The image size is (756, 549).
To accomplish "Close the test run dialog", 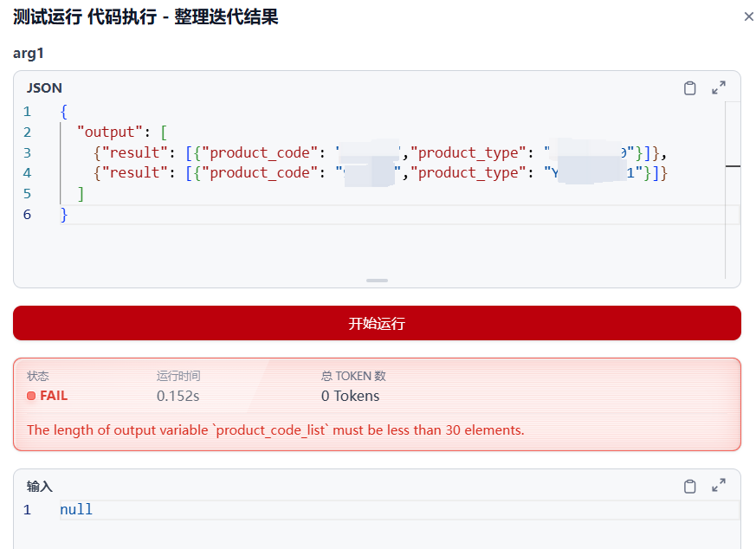I will click(748, 16).
